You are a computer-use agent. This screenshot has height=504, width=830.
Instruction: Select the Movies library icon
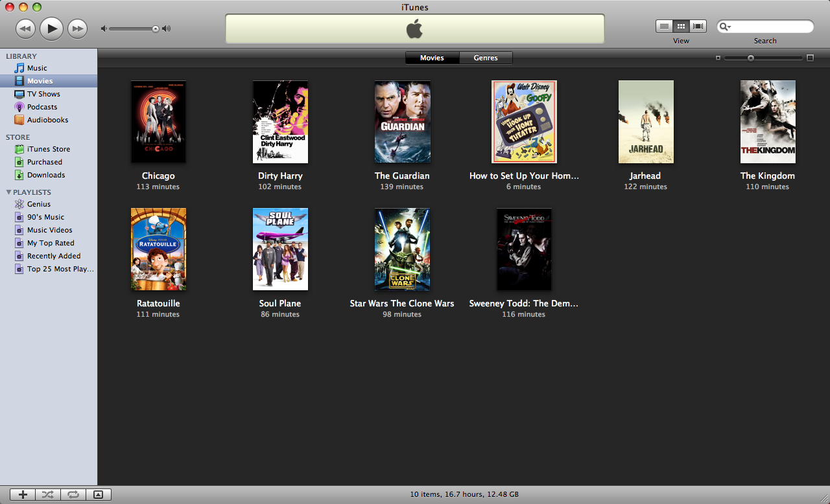[x=19, y=81]
